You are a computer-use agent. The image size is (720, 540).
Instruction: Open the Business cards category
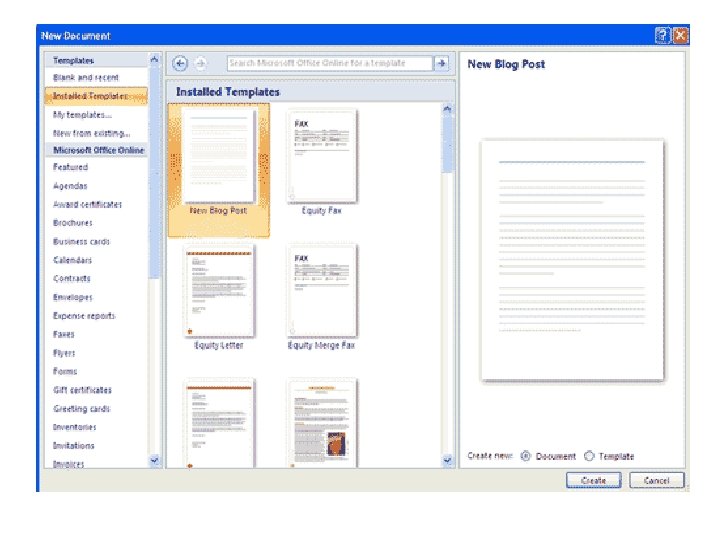point(81,242)
